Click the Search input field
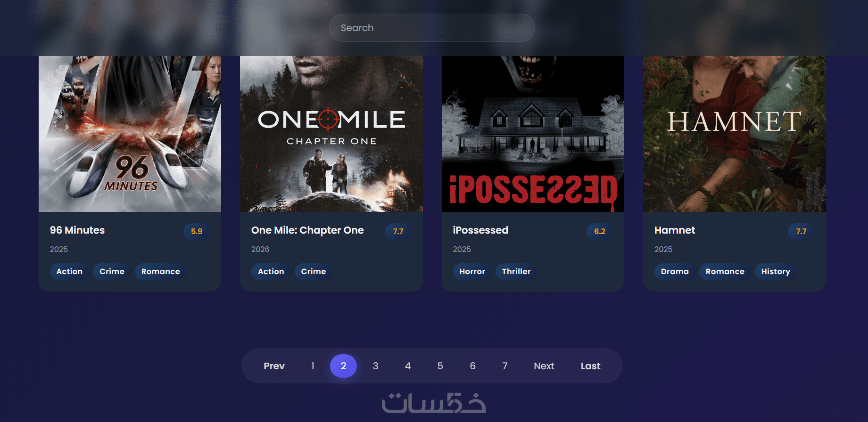Screen dimensions: 868x422 coord(432,28)
